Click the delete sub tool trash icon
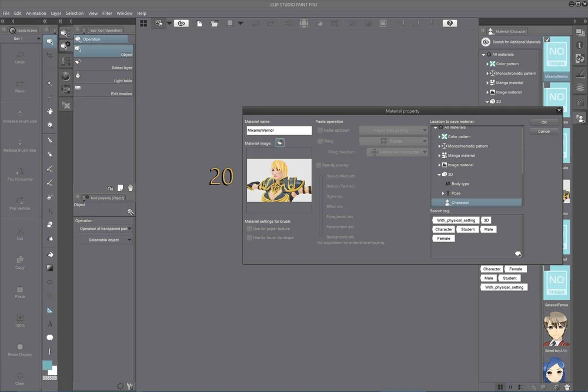The image size is (588, 392). tap(130, 187)
